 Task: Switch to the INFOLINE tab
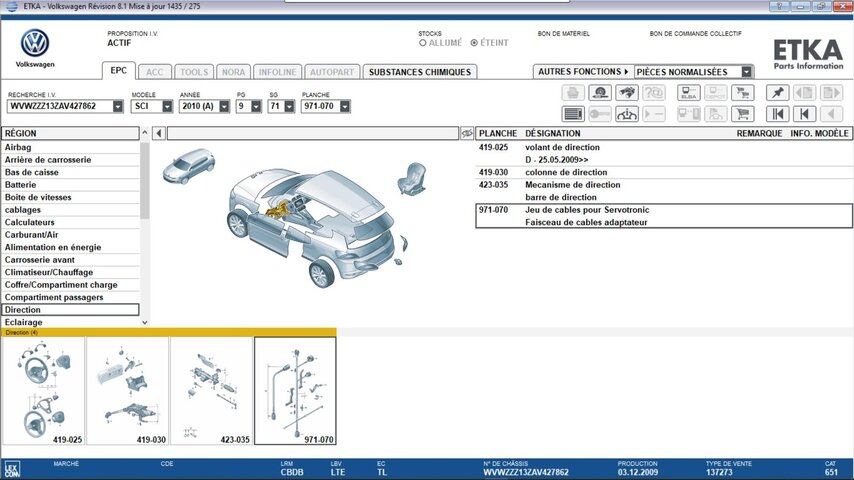coord(277,72)
